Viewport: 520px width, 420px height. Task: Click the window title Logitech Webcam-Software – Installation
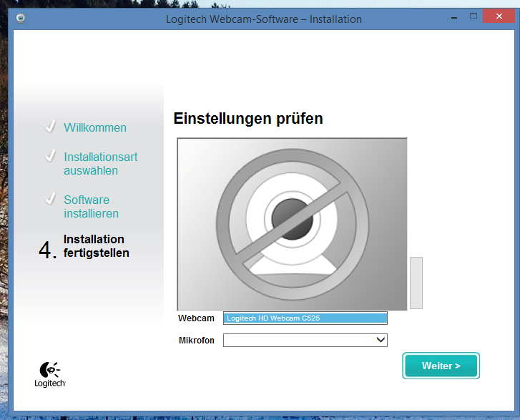[x=264, y=19]
